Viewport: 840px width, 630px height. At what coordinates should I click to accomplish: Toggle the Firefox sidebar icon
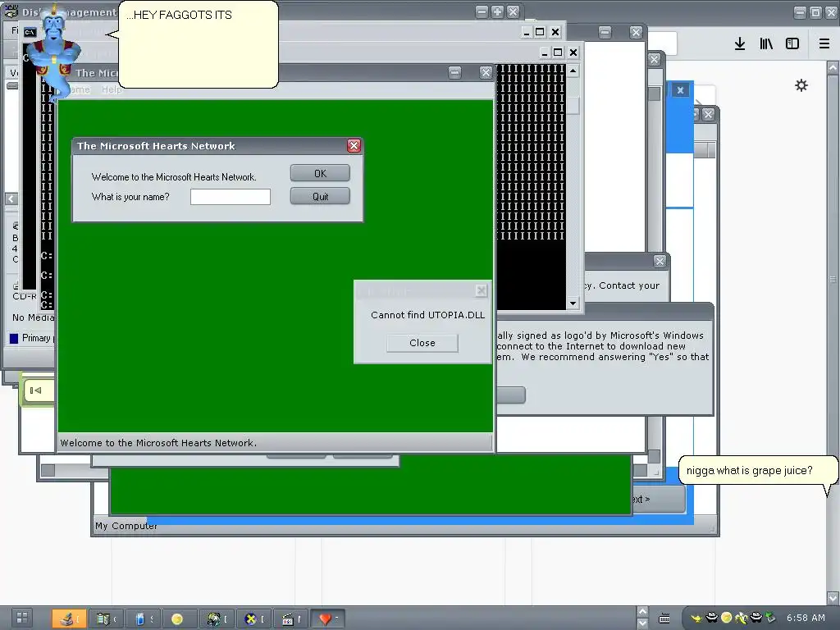pyautogui.click(x=792, y=43)
